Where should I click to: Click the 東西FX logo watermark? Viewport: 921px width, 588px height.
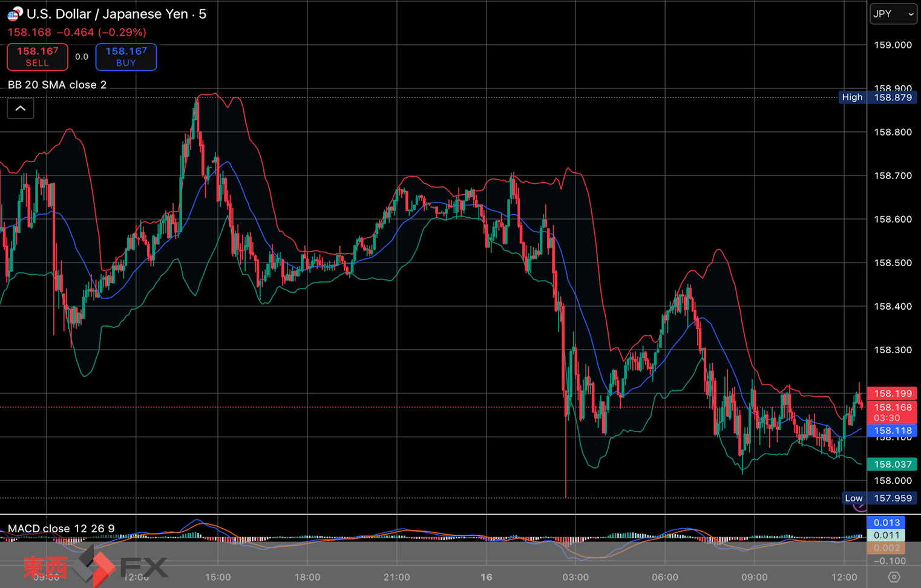click(x=96, y=567)
